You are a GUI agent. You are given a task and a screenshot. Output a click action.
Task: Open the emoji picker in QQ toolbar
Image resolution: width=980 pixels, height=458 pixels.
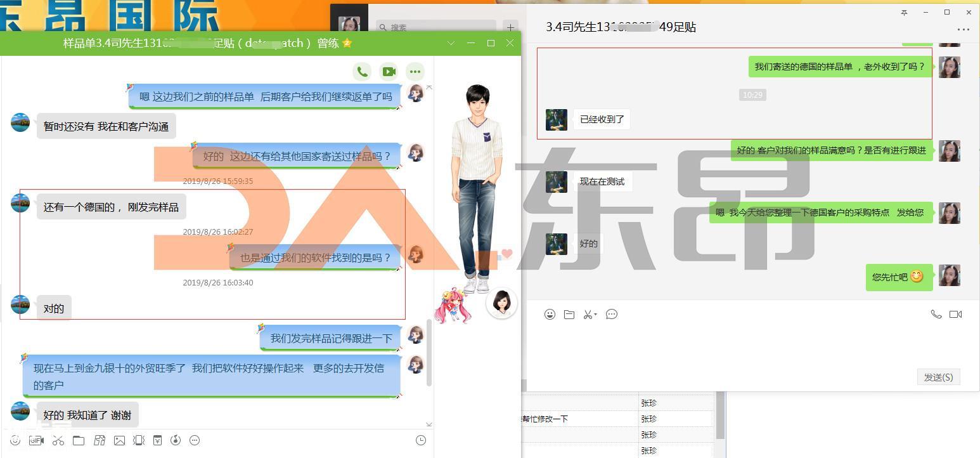[15, 440]
